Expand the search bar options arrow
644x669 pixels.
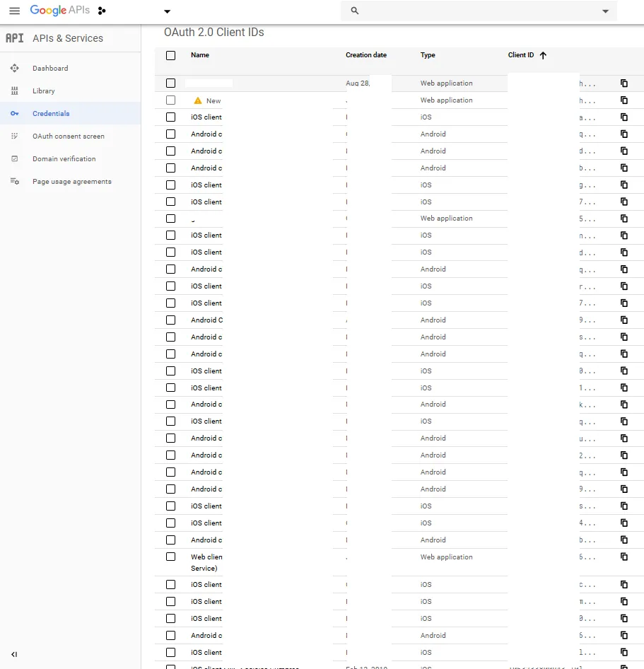(605, 11)
